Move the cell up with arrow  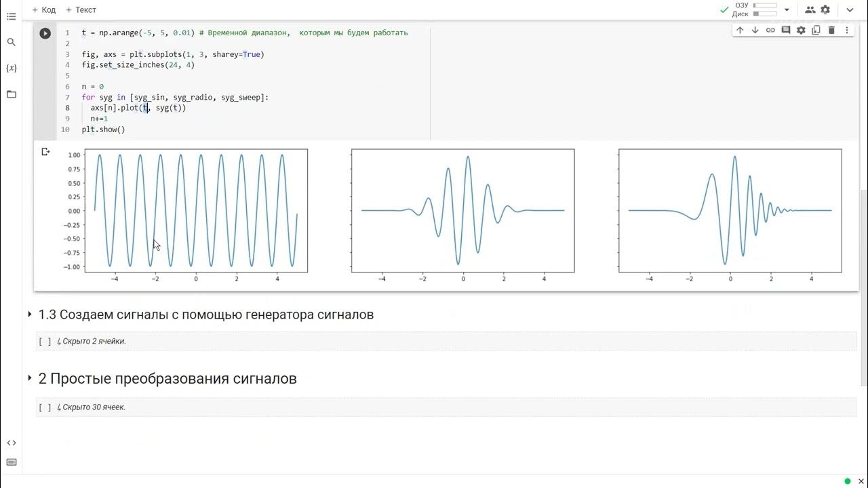click(x=740, y=30)
